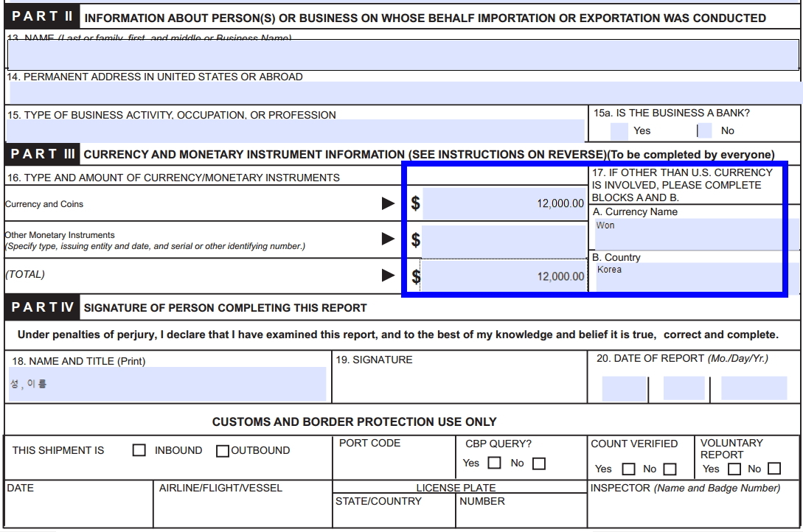Click the 'THIS SHIPMENT IS' label
Screen dimensions: 803x532
click(58, 451)
